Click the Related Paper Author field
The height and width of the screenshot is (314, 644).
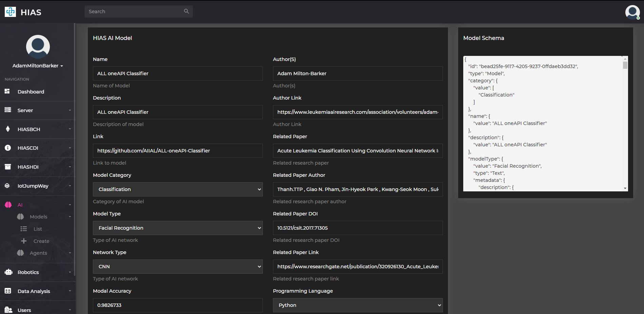pos(358,189)
